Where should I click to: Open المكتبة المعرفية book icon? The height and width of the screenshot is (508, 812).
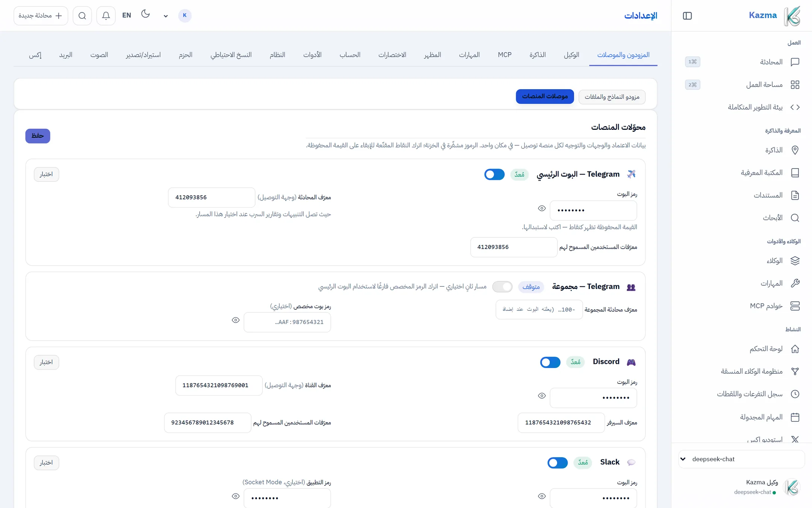pyautogui.click(x=795, y=173)
